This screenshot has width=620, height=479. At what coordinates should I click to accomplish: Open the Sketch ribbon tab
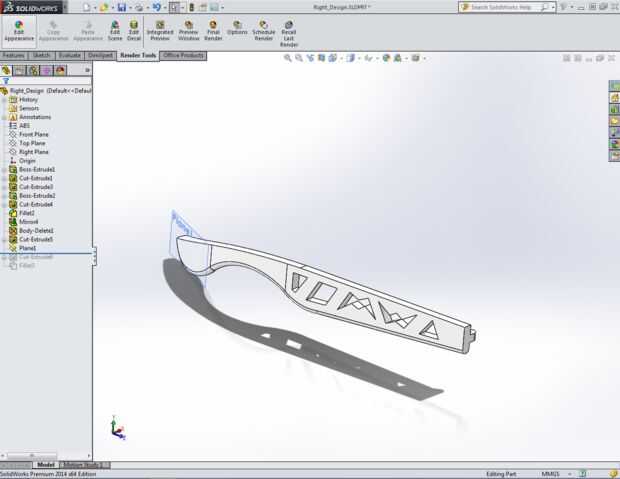point(42,55)
